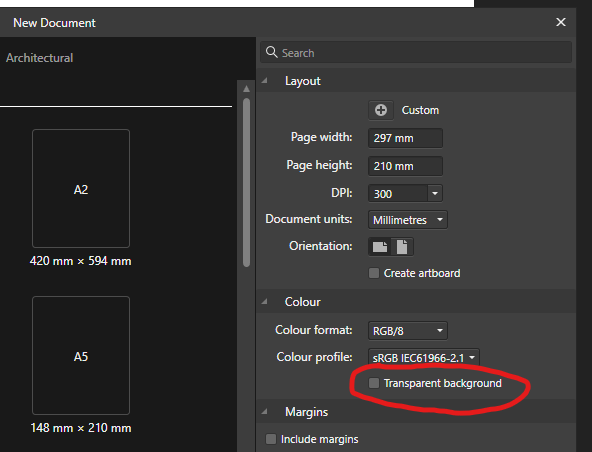Open the Colour profile sRGB dropdown

(424, 358)
